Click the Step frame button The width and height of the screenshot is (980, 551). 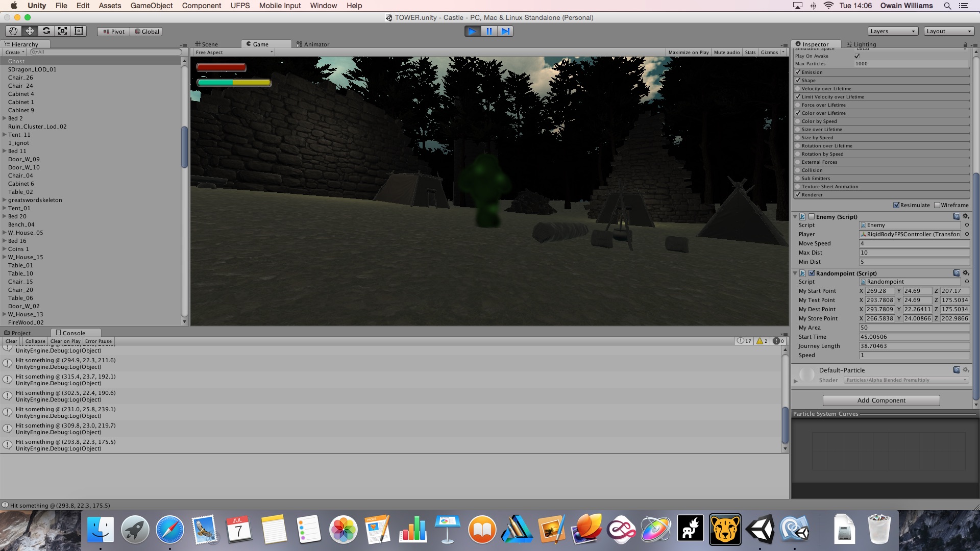(x=505, y=31)
